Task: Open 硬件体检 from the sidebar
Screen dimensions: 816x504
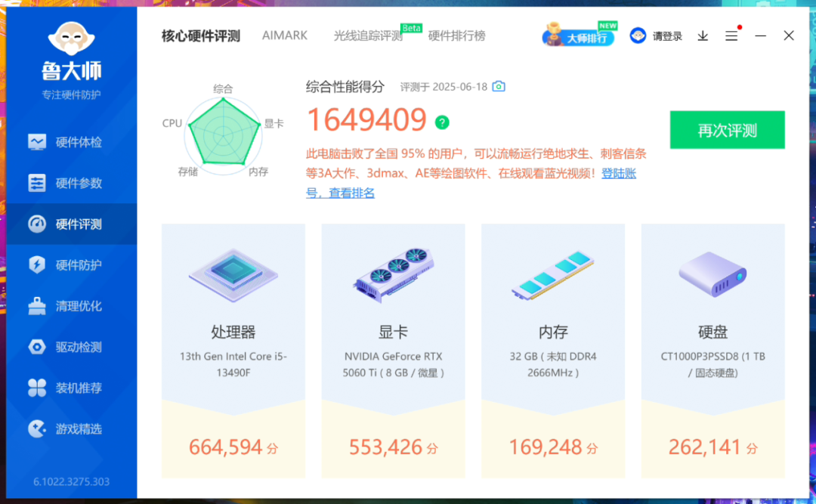Action: coord(71,142)
